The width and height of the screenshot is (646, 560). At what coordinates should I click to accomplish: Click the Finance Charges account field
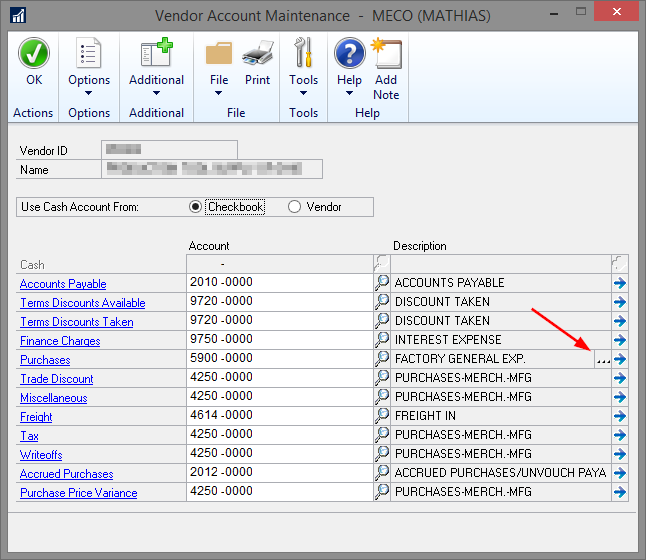pos(278,340)
